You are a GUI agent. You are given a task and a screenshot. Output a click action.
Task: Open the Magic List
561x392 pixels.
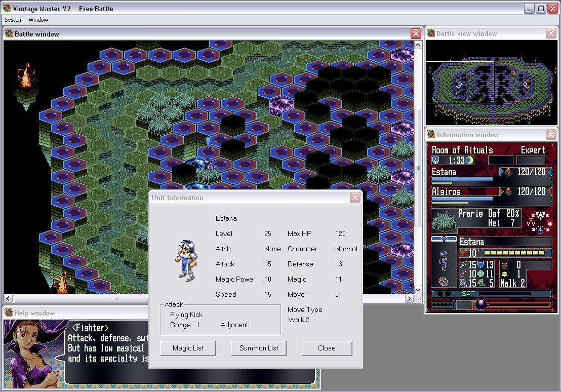[x=188, y=348]
